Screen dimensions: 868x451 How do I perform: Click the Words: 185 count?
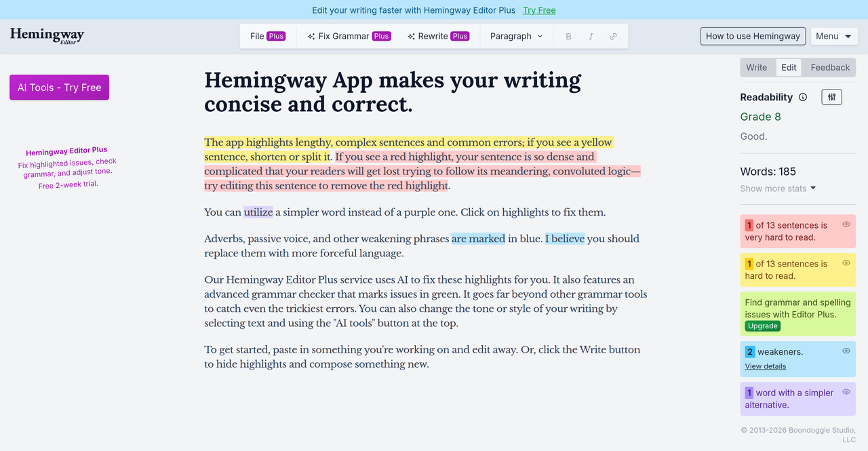(768, 172)
